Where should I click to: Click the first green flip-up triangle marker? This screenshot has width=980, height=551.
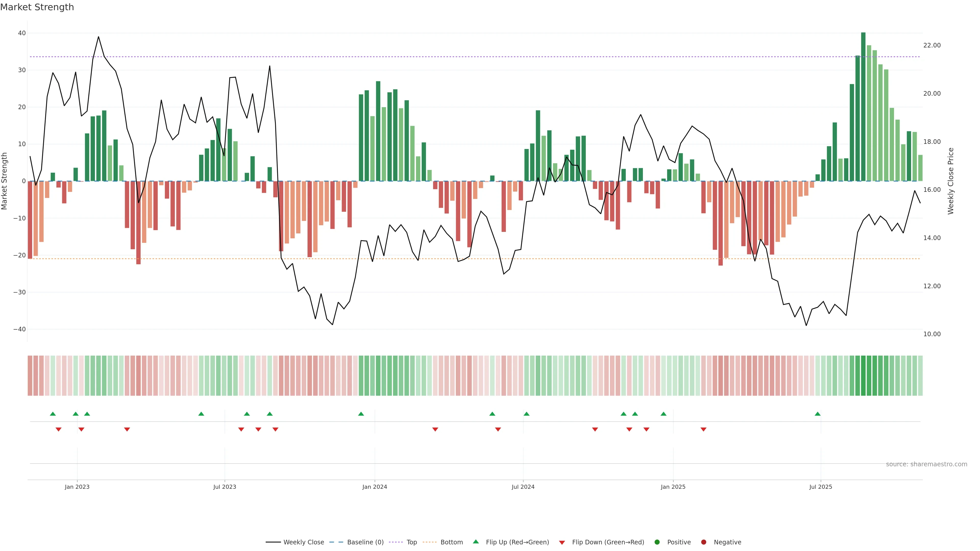[x=53, y=414]
